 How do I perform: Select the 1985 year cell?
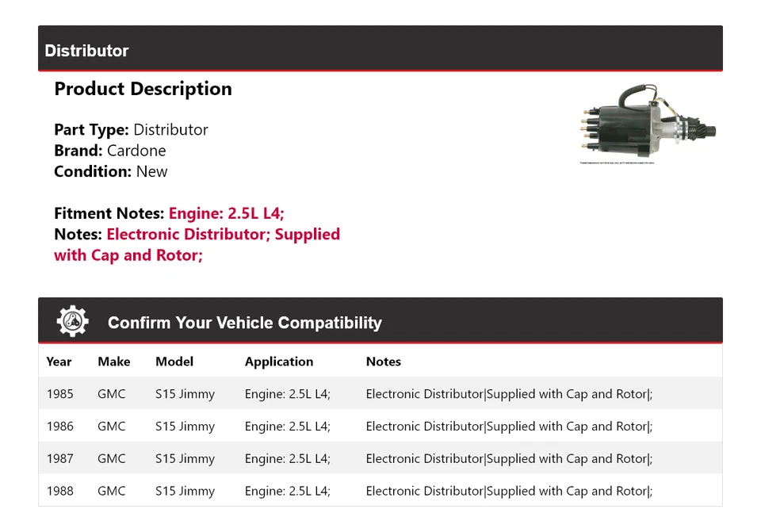(59, 394)
